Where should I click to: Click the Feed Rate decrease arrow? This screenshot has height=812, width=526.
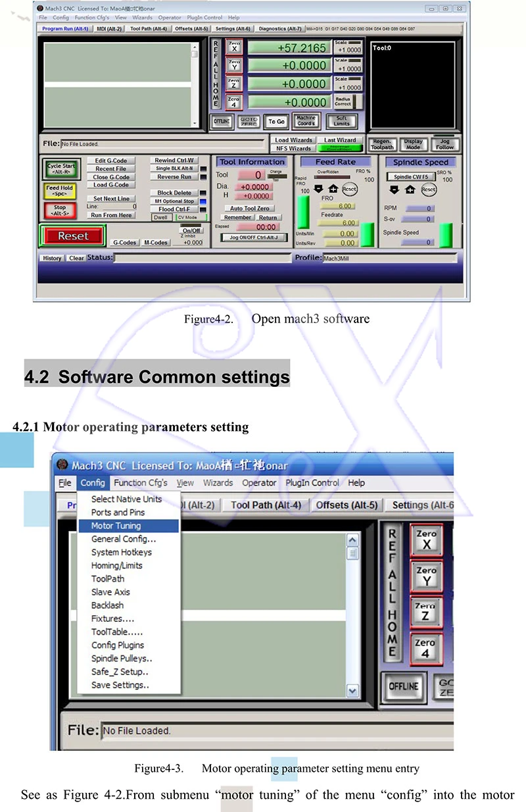pos(319,189)
